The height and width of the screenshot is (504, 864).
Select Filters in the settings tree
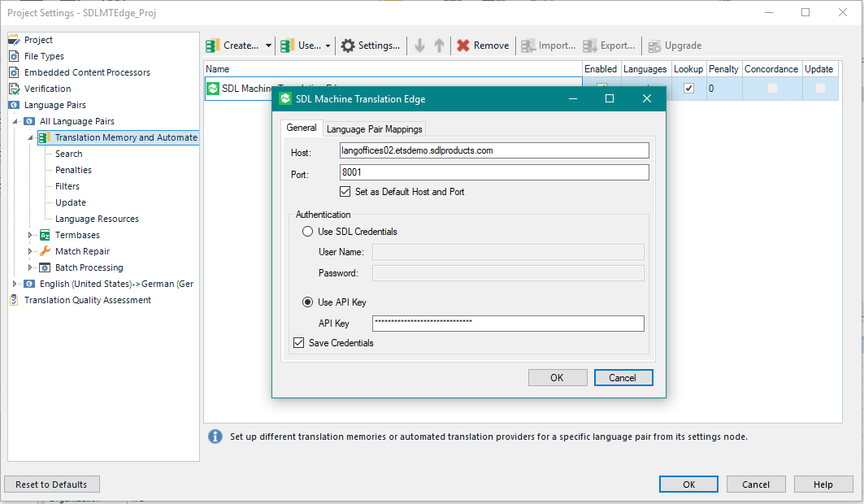(67, 186)
